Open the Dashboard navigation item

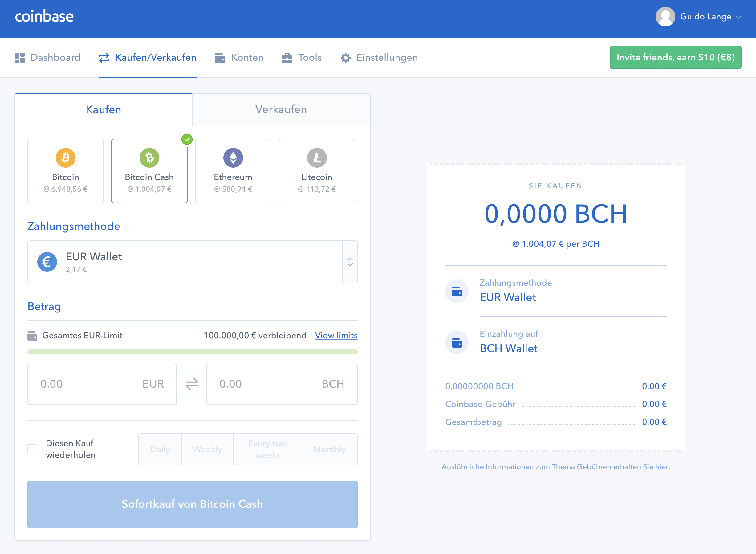[48, 58]
